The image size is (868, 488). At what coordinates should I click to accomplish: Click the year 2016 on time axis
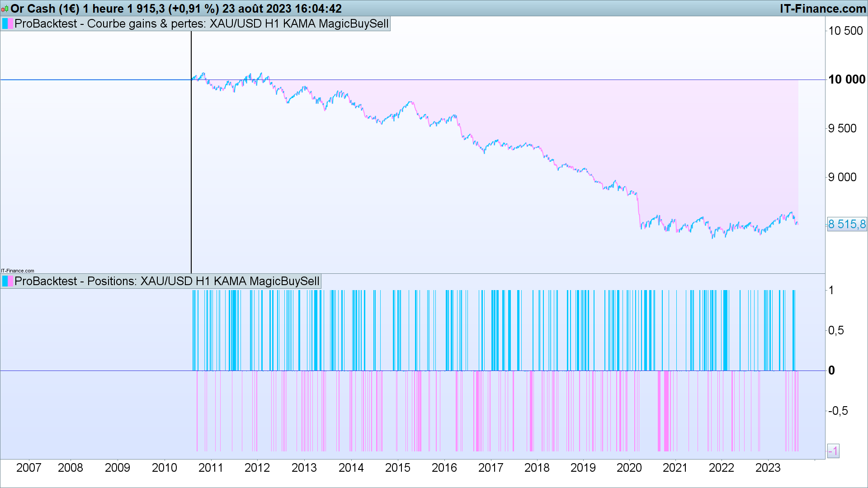click(444, 468)
